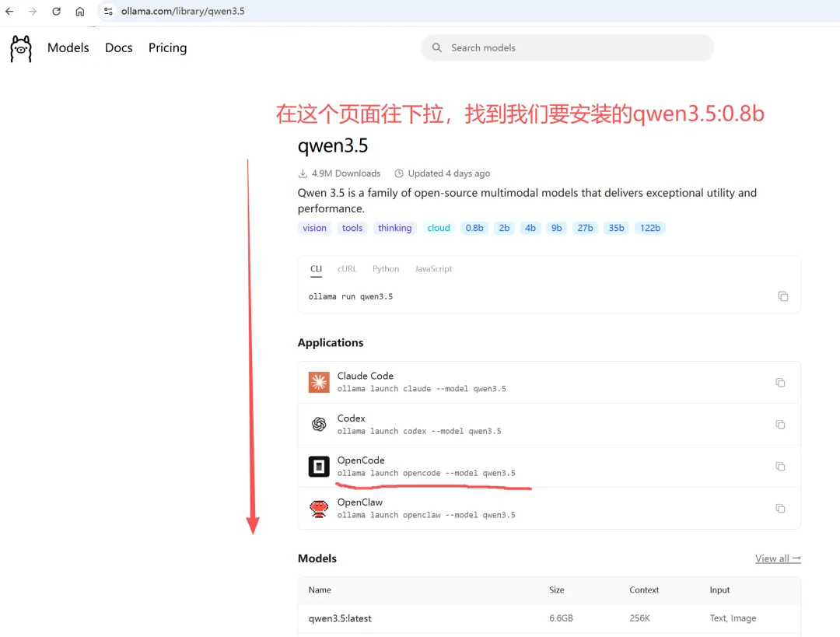840x637 pixels.
Task: Switch to the JavaScript tab
Action: (x=433, y=269)
